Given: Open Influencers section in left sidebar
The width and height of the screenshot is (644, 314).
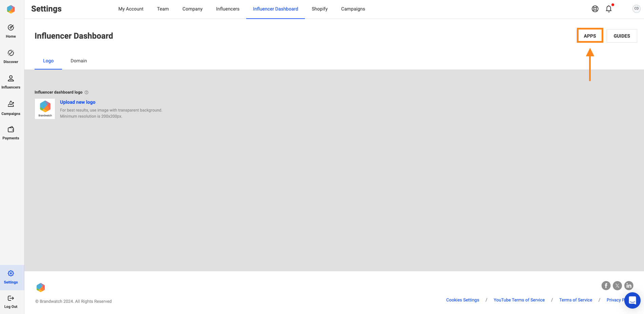Looking at the screenshot, I should pyautogui.click(x=11, y=82).
